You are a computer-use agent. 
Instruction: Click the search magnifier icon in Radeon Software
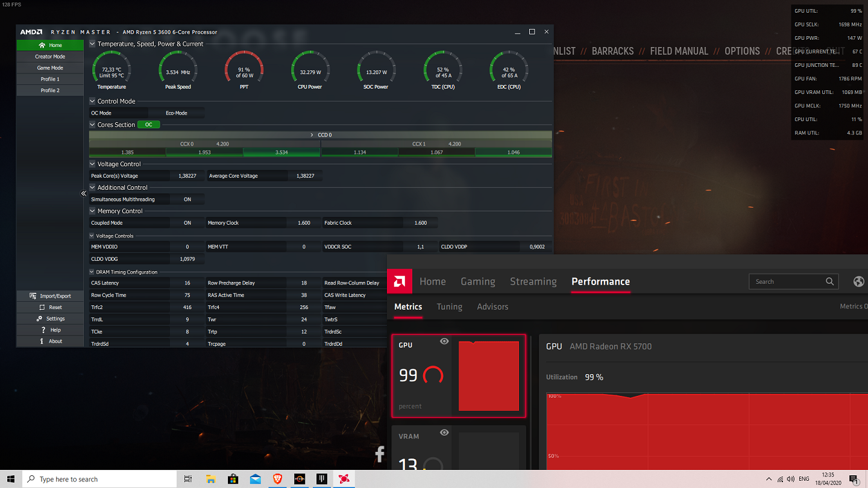830,281
